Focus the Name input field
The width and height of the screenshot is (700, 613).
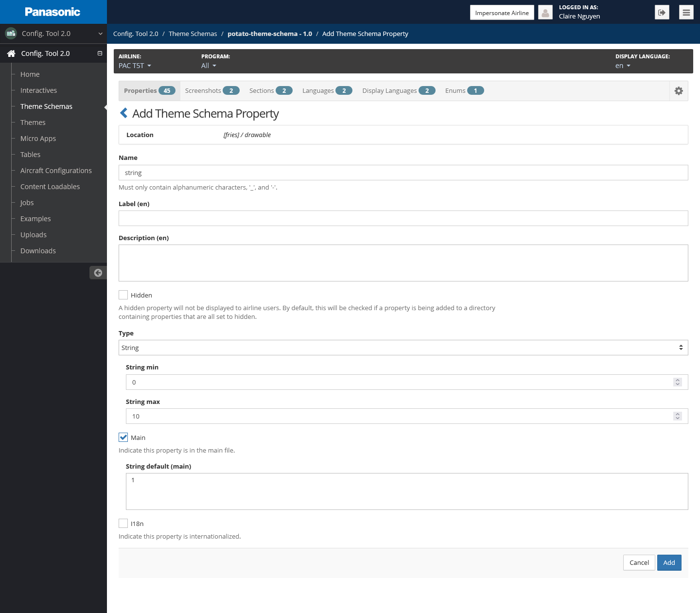point(403,173)
